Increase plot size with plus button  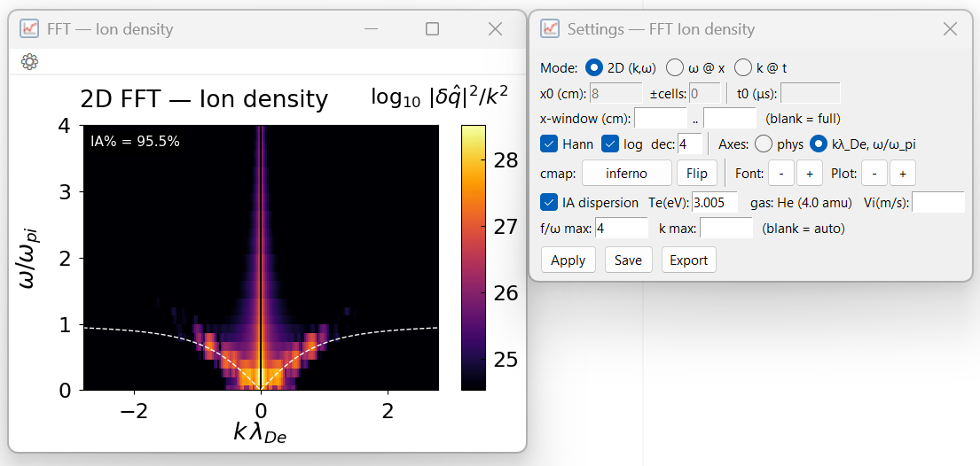tap(903, 173)
